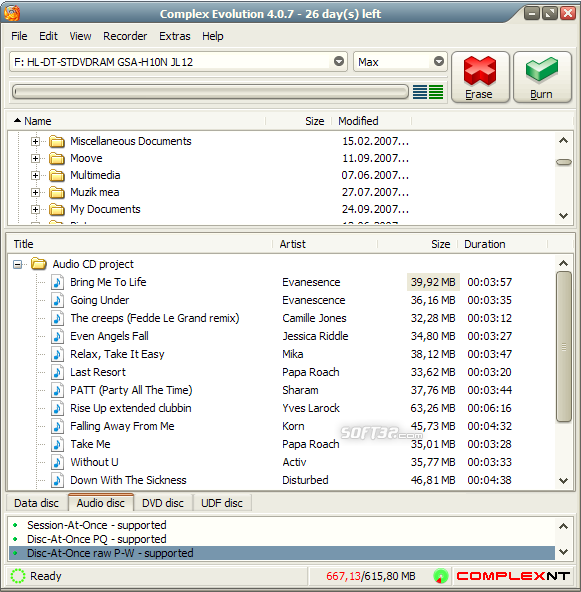This screenshot has height=592, width=581.
Task: Click the 39,92 MB size cell
Action: tap(433, 282)
